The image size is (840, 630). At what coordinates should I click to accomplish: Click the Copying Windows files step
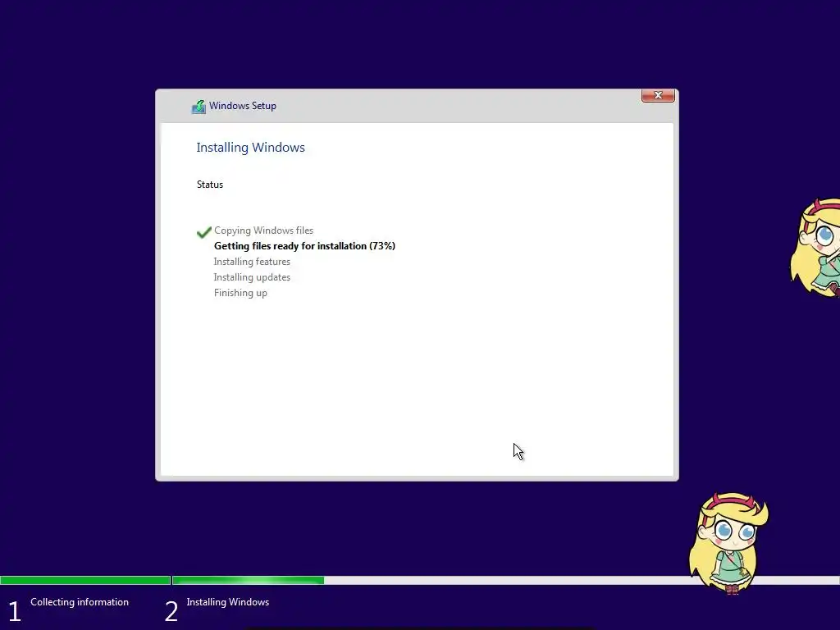tap(263, 231)
